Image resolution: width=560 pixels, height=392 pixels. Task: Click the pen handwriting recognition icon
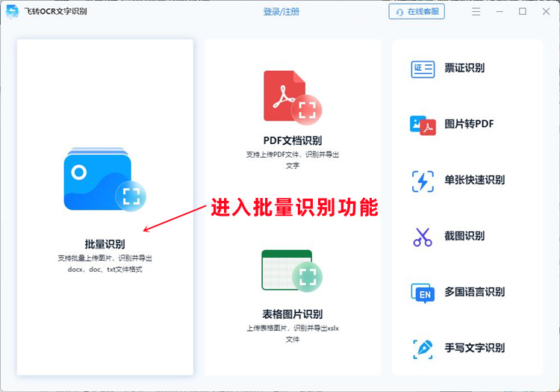pos(423,349)
